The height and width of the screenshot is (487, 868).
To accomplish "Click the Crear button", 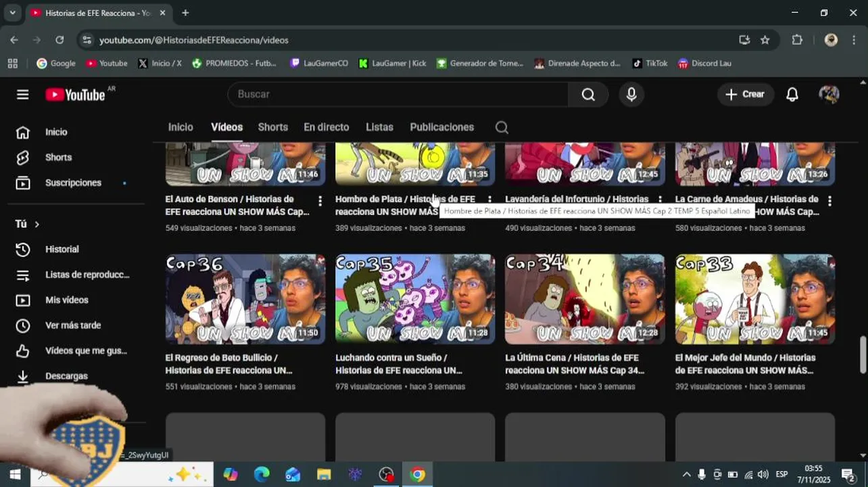I will tap(745, 95).
